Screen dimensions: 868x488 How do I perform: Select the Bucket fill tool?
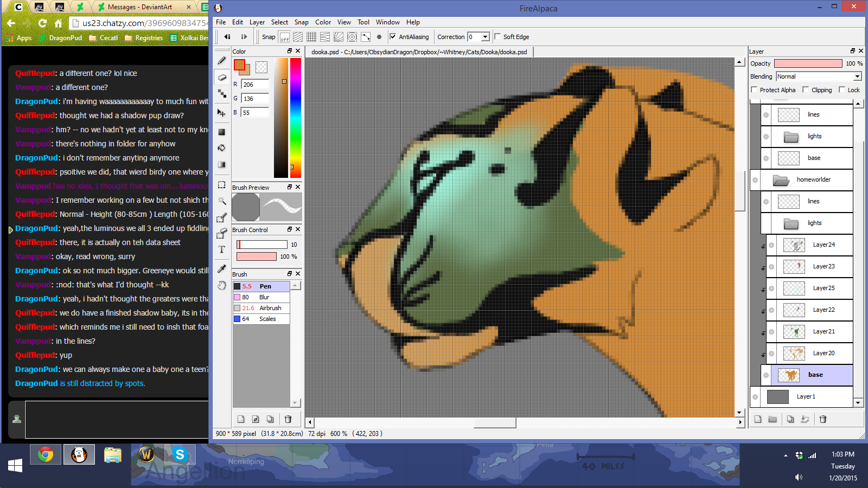point(221,148)
